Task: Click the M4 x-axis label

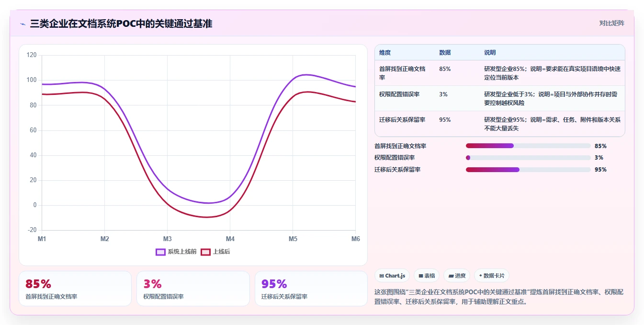Action: [230, 239]
